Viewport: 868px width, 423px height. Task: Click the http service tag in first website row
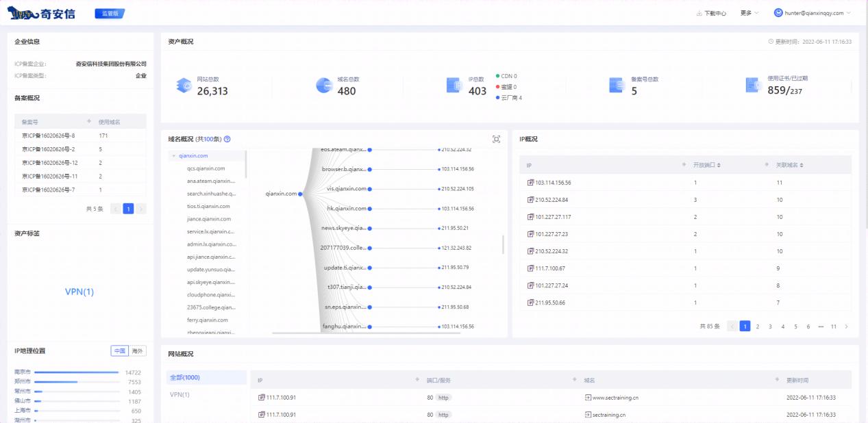[444, 397]
